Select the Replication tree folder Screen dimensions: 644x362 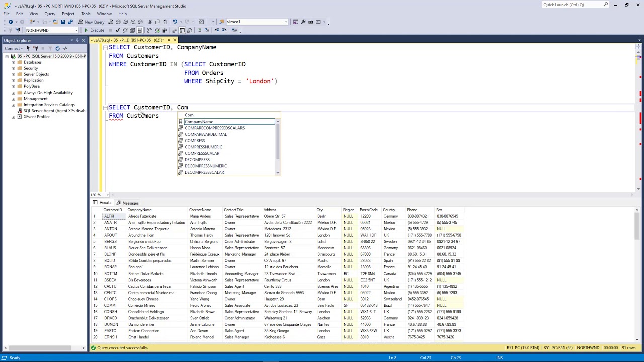[x=33, y=80]
